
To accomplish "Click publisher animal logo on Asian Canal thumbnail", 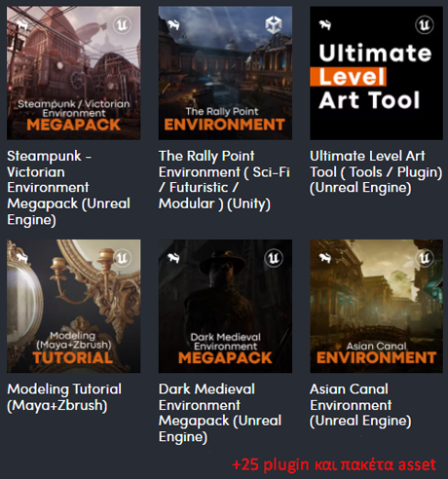I will [x=324, y=258].
